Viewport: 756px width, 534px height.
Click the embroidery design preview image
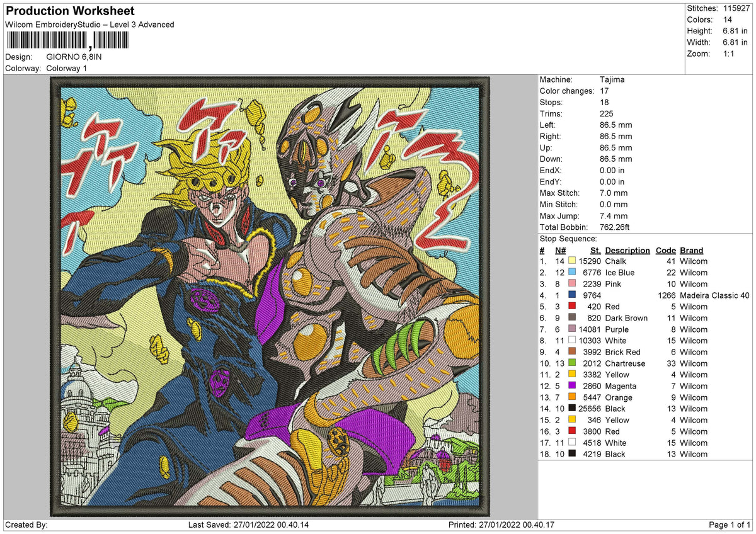pyautogui.click(x=270, y=296)
